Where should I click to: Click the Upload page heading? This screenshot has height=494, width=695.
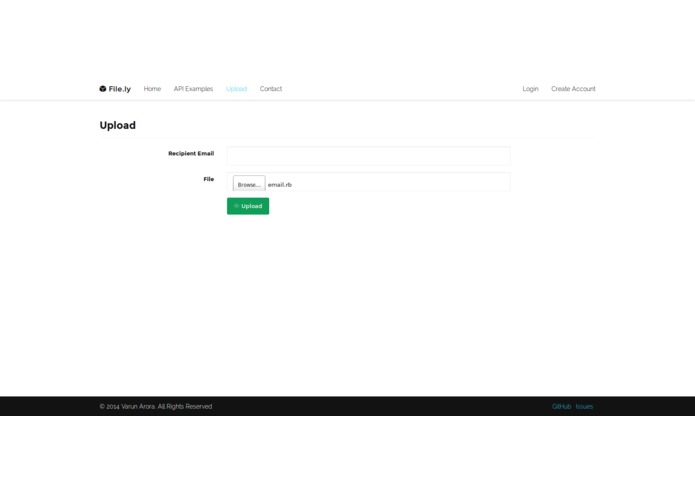[117, 125]
